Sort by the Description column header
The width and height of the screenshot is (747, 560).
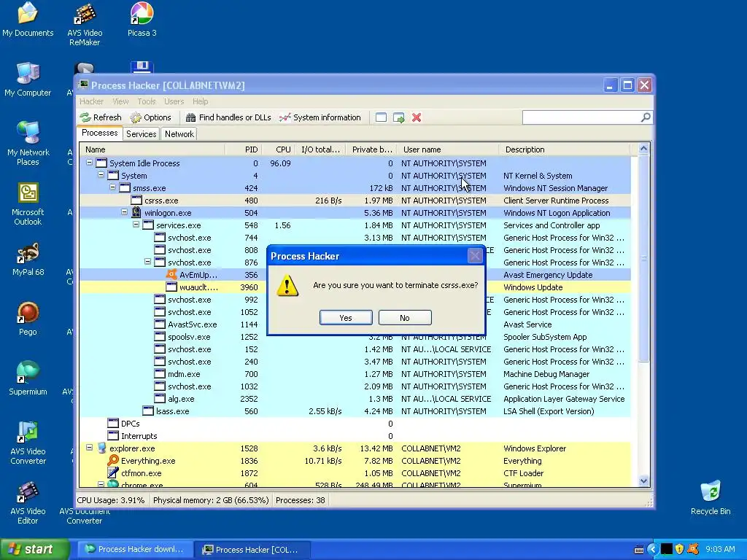click(x=565, y=149)
